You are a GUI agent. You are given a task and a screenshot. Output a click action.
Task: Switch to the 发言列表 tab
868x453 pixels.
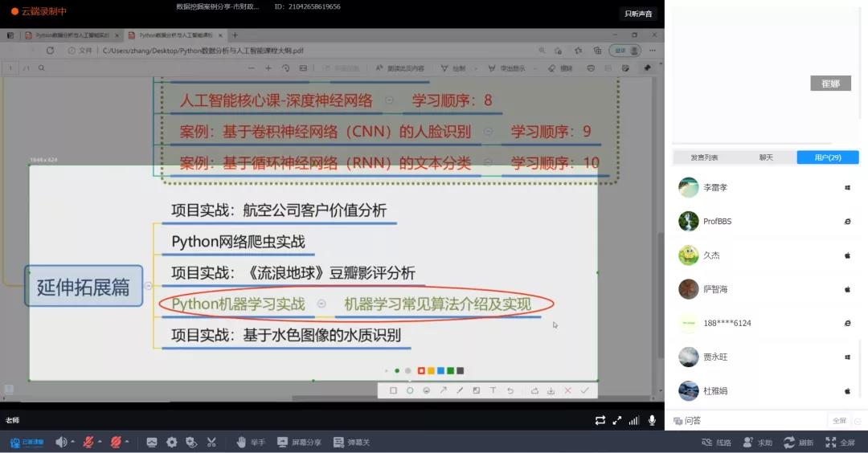click(704, 157)
